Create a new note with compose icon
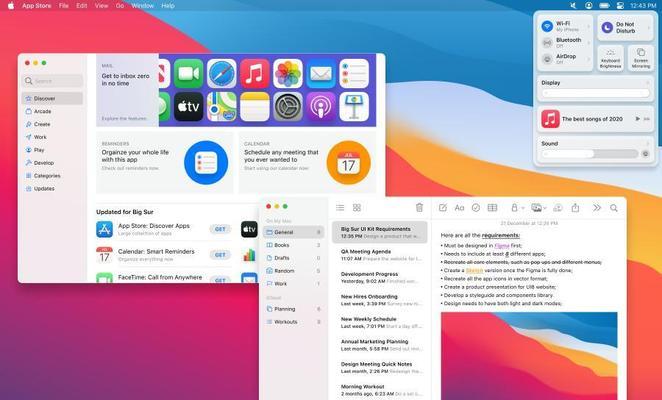This screenshot has height=400, width=662. [x=442, y=207]
